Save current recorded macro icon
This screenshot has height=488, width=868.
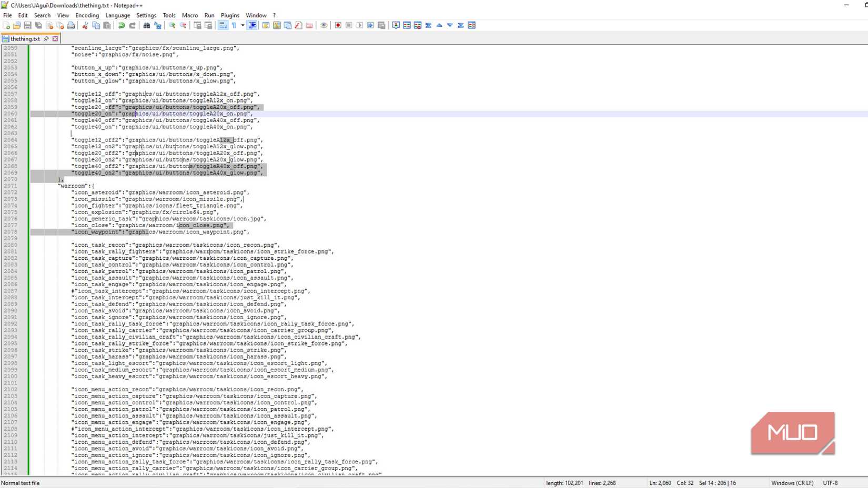[x=381, y=25]
